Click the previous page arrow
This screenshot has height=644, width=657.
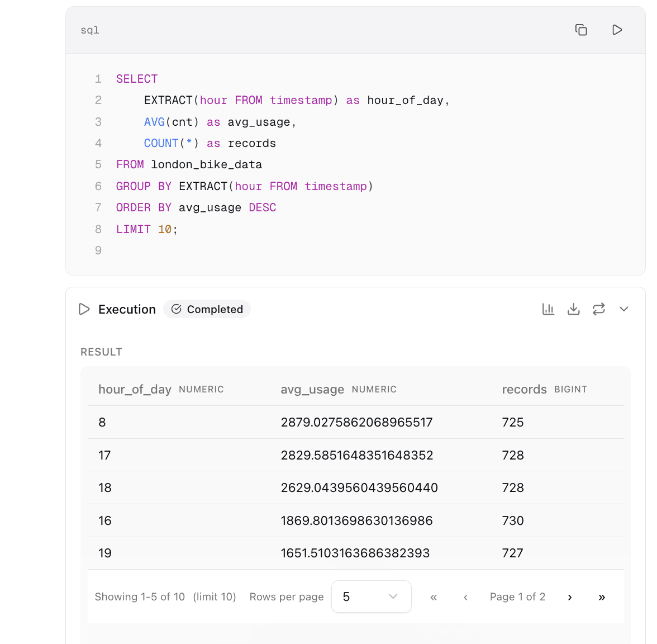(x=465, y=596)
